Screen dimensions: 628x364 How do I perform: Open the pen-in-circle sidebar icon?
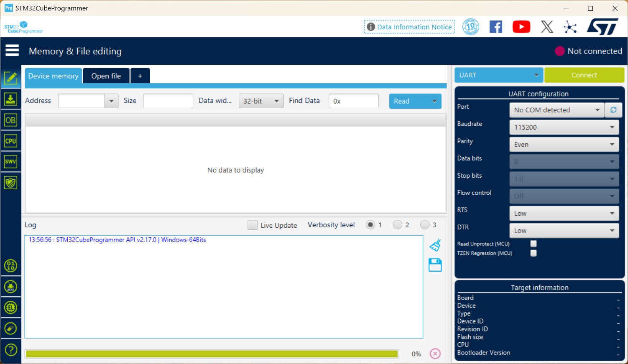click(10, 328)
